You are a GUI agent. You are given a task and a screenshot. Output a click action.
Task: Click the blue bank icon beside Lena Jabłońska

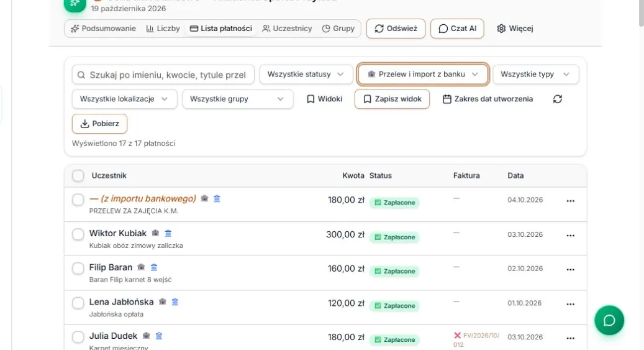pos(175,302)
